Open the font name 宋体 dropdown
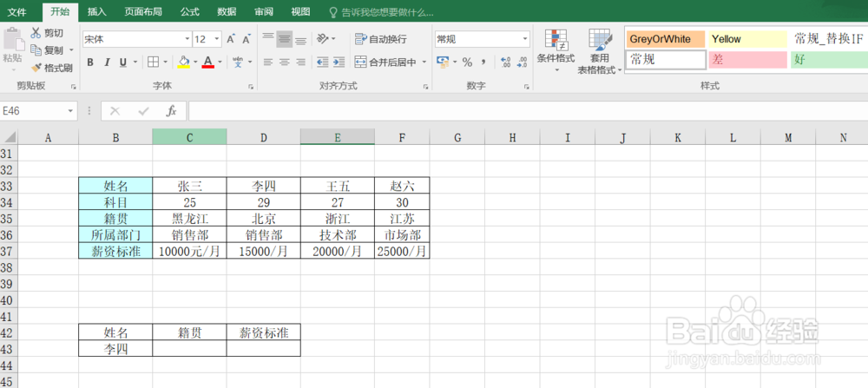This screenshot has width=868, height=388. (x=187, y=39)
